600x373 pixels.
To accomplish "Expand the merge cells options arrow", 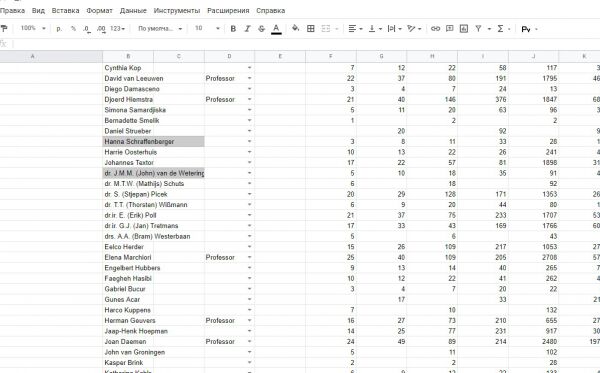I will 337,29.
